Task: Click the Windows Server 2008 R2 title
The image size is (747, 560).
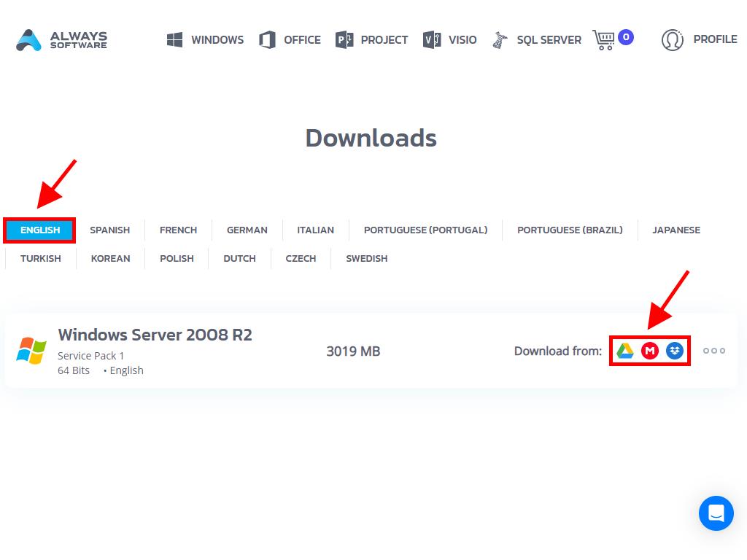Action: 155,335
